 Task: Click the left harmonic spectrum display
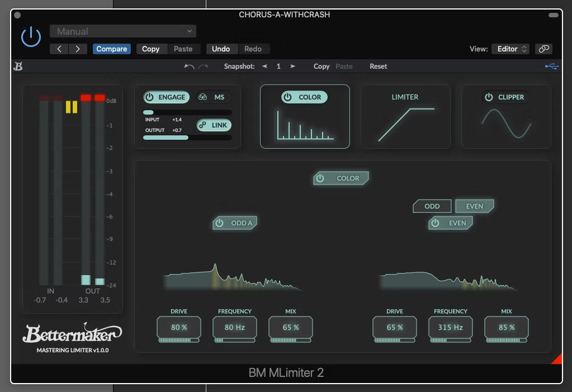coord(233,277)
